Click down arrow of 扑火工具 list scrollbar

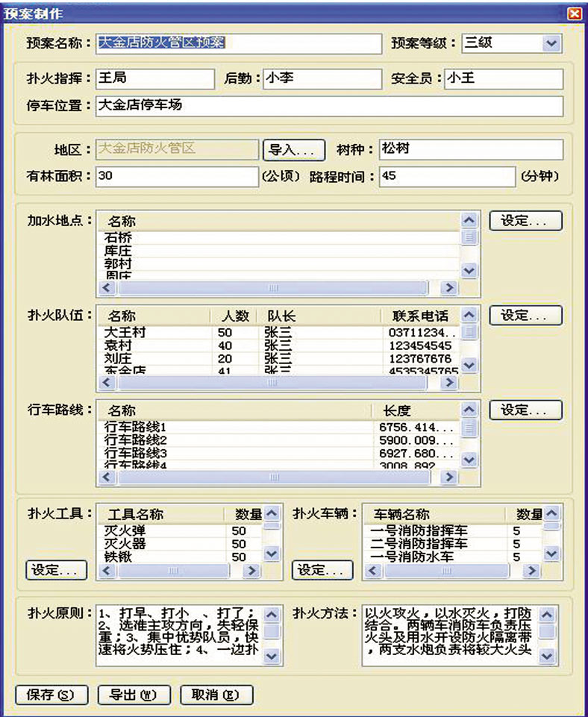pos(272,554)
